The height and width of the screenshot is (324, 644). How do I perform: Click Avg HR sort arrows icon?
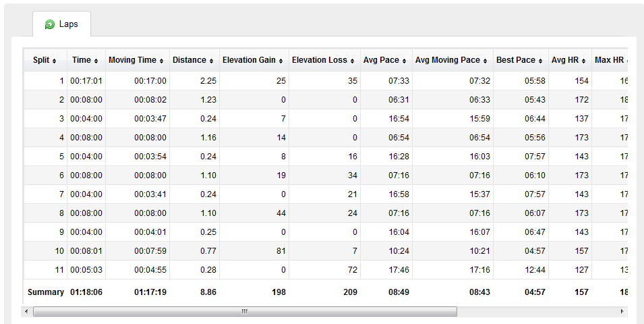tap(583, 61)
